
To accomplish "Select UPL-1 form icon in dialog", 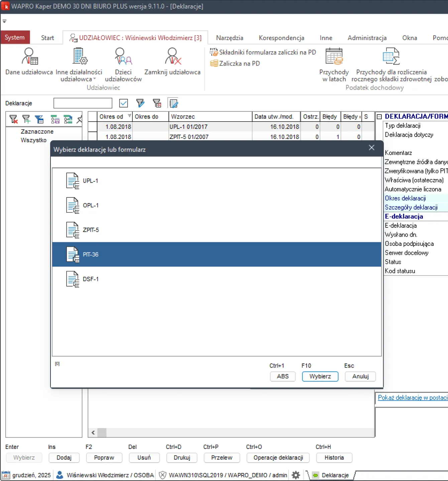I will (73, 181).
